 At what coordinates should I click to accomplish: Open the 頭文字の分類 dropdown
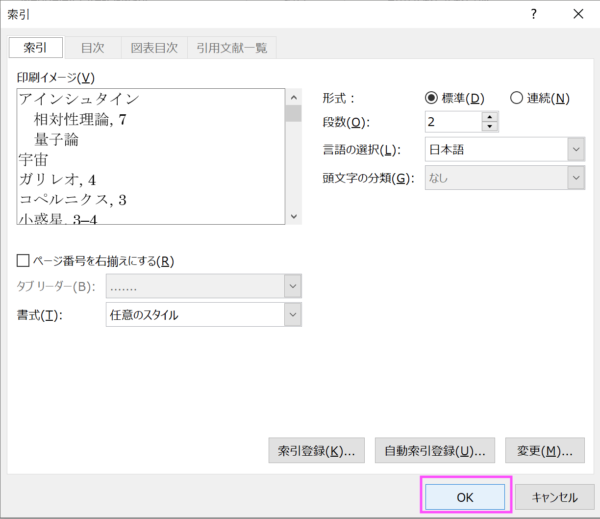(x=576, y=178)
